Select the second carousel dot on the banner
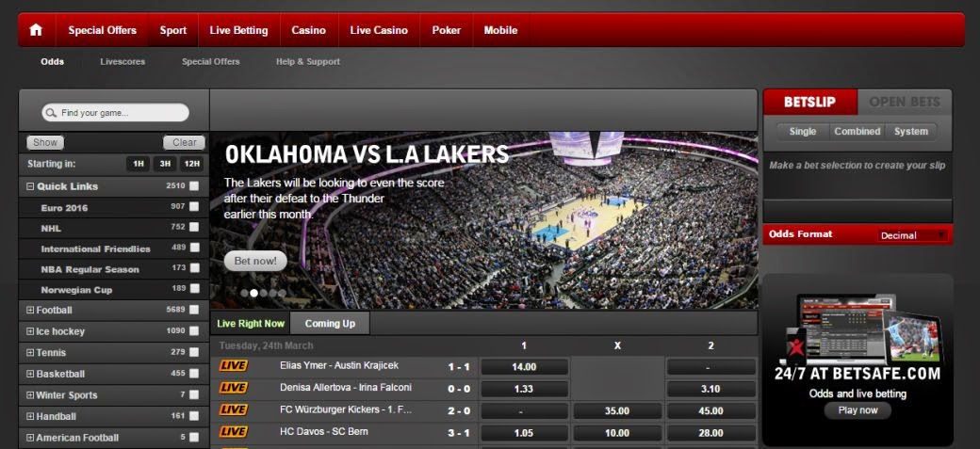 [253, 293]
